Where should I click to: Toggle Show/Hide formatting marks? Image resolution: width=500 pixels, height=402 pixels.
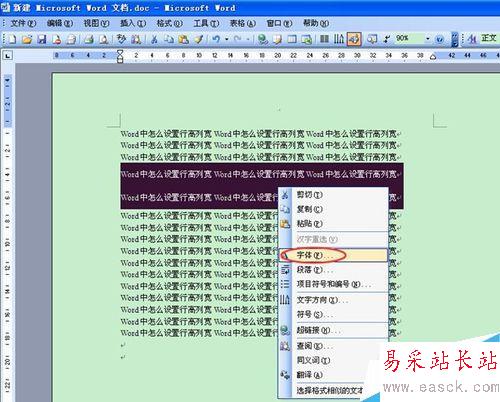tap(386, 39)
